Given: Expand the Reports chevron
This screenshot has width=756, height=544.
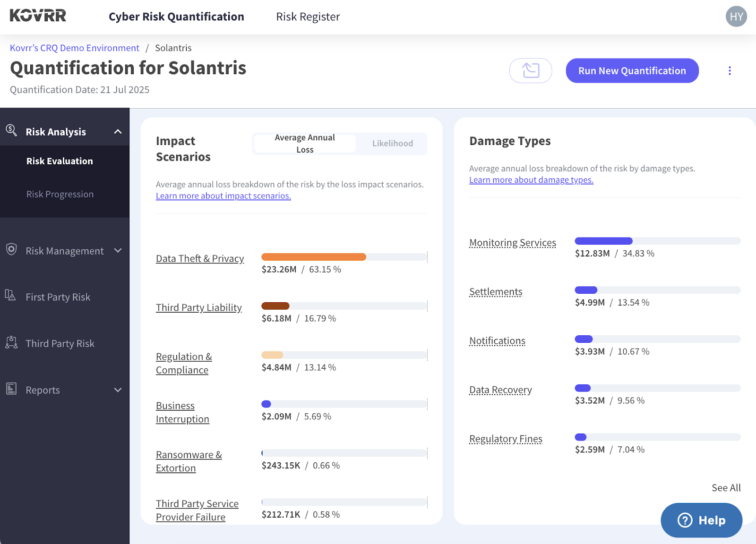Looking at the screenshot, I should [x=118, y=390].
